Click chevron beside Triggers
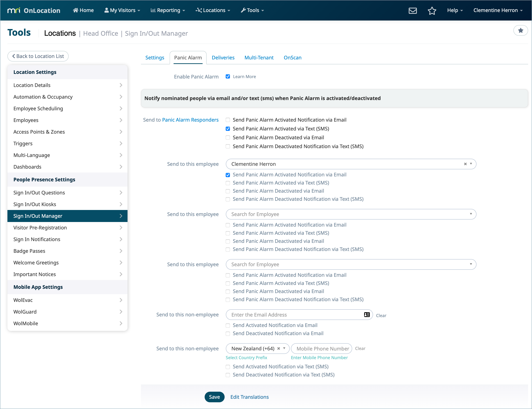Screen dimensions: 532x409 click(x=121, y=144)
